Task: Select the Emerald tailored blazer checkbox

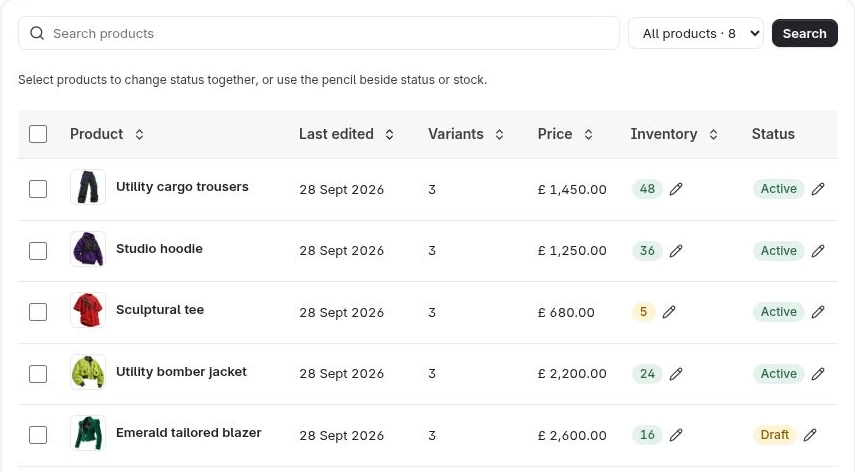Action: coord(38,435)
